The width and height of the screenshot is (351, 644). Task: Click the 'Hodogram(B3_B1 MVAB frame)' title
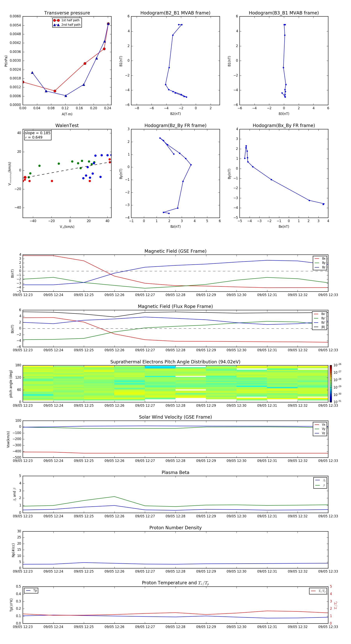[284, 13]
